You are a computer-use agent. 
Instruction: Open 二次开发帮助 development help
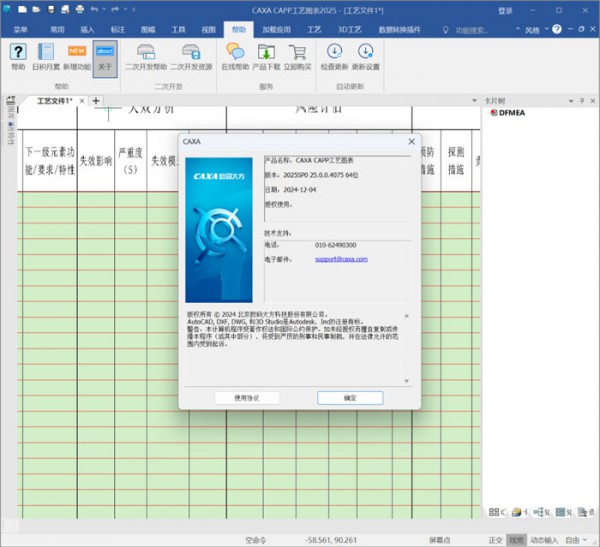coord(146,57)
